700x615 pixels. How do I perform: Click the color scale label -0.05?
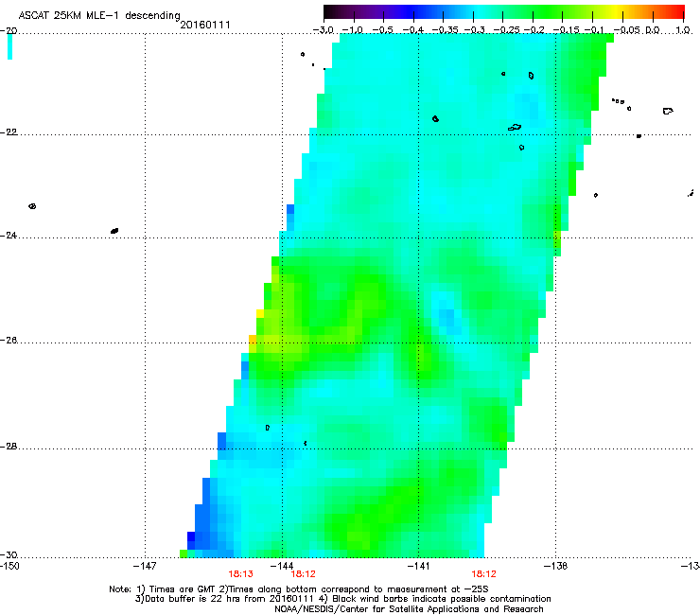coord(627,30)
